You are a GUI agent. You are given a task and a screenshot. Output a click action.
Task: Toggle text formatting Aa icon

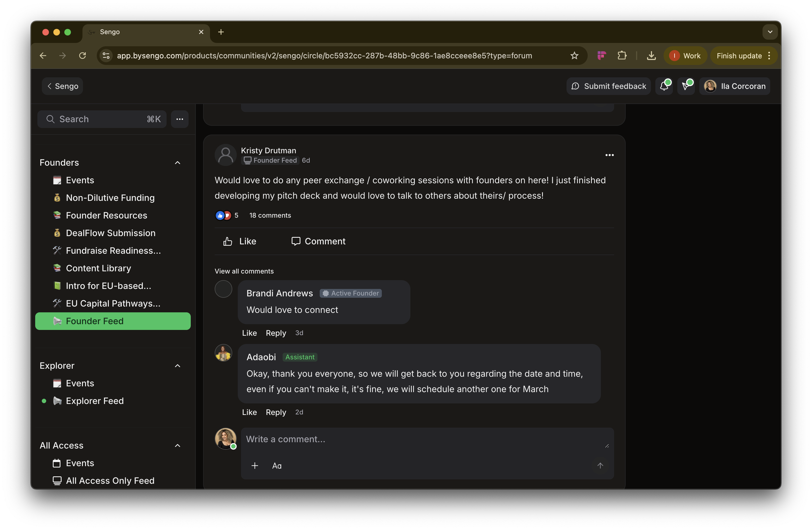(277, 466)
